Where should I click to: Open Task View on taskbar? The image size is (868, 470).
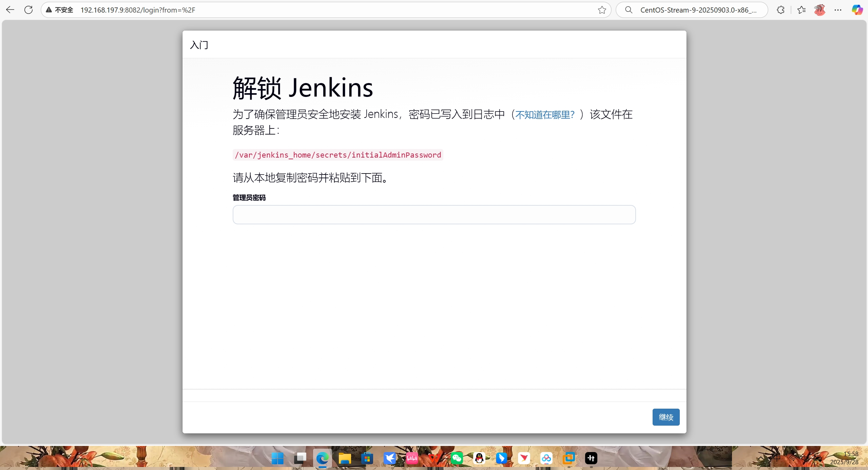click(300, 458)
